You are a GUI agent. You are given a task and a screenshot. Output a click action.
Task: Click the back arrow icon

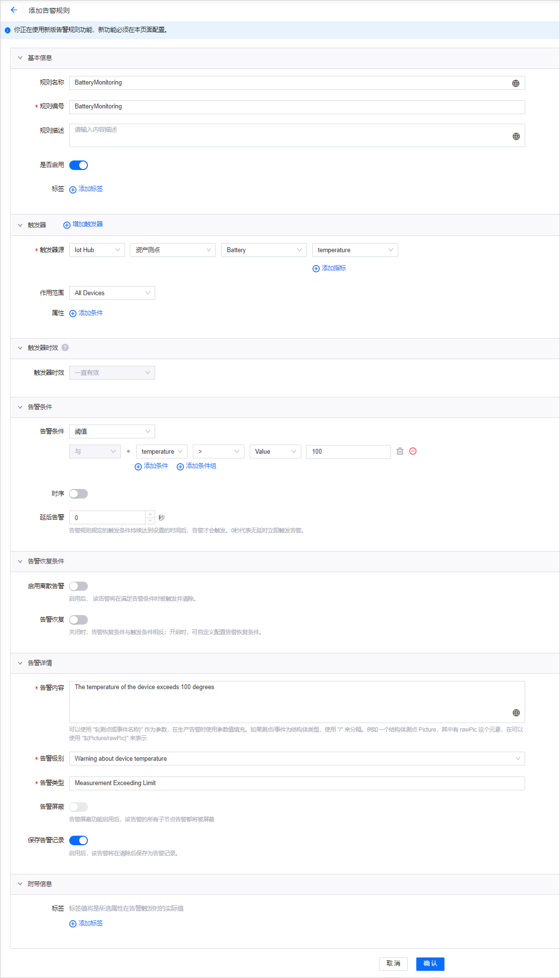14,10
